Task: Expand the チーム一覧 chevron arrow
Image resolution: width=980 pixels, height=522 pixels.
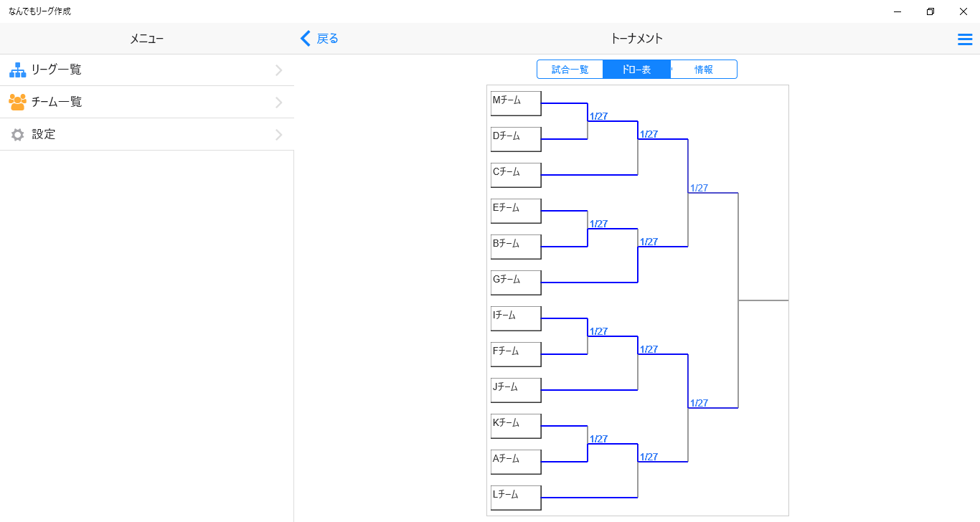Action: [x=278, y=103]
